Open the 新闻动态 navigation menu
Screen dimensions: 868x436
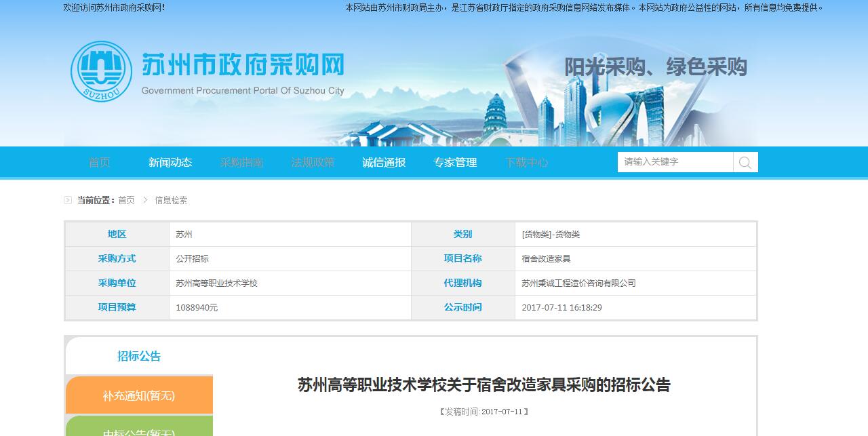(170, 162)
